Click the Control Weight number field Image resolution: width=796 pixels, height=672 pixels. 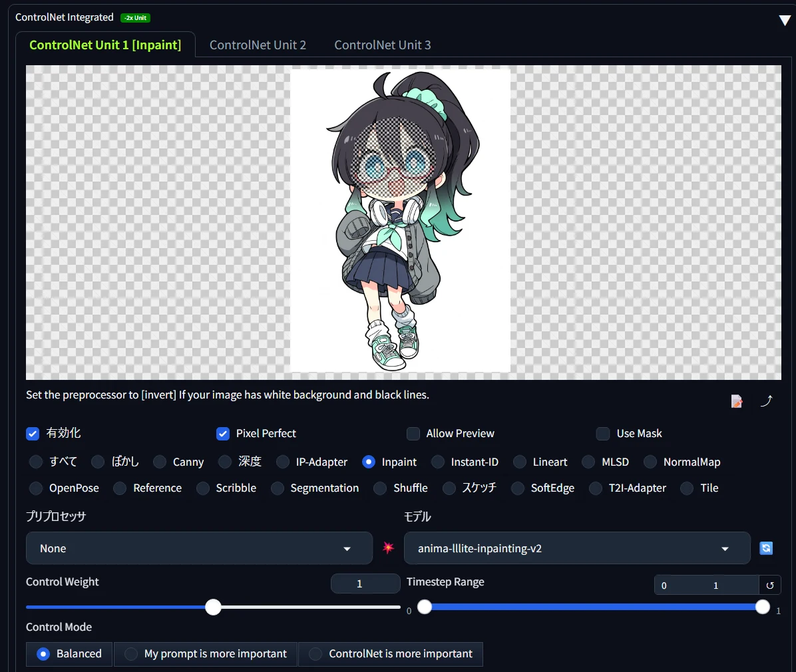365,584
